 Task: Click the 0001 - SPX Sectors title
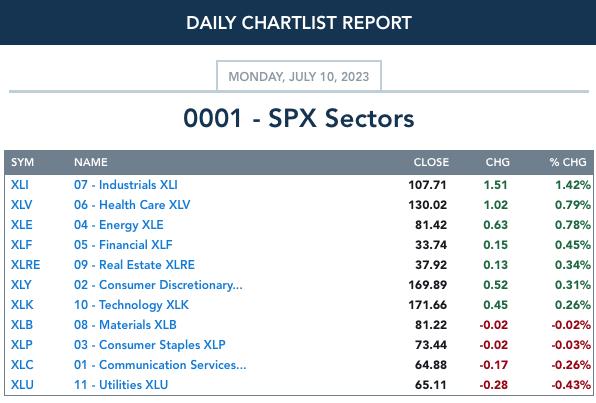(299, 118)
